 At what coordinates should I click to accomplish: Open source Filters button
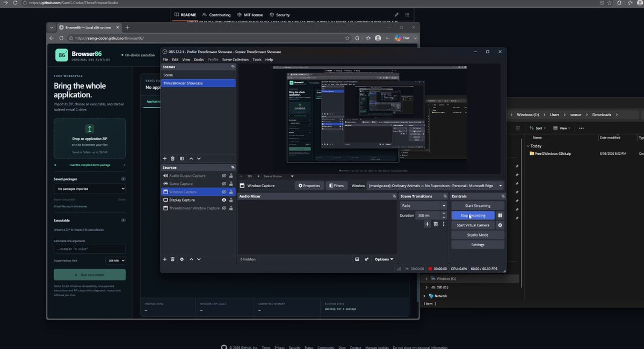pyautogui.click(x=336, y=186)
